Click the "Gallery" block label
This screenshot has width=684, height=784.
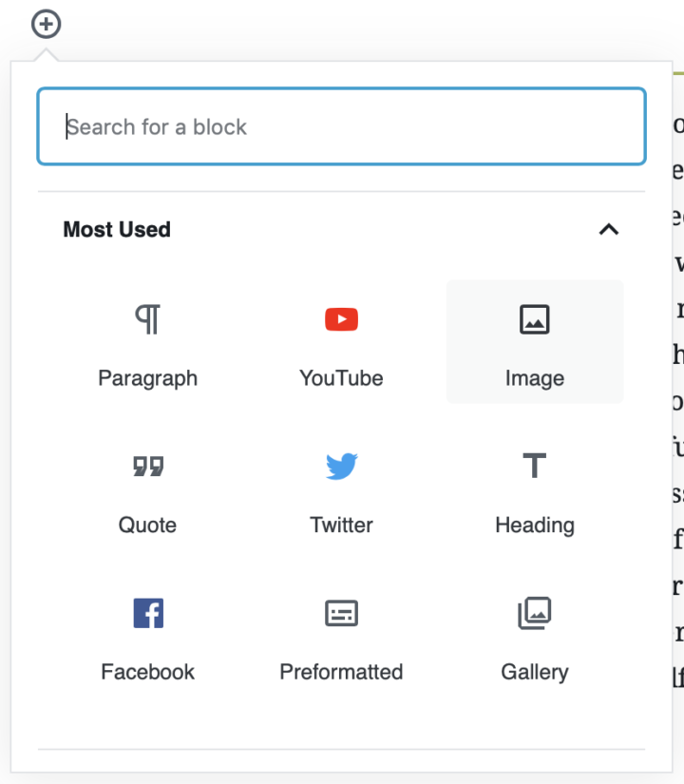click(535, 672)
